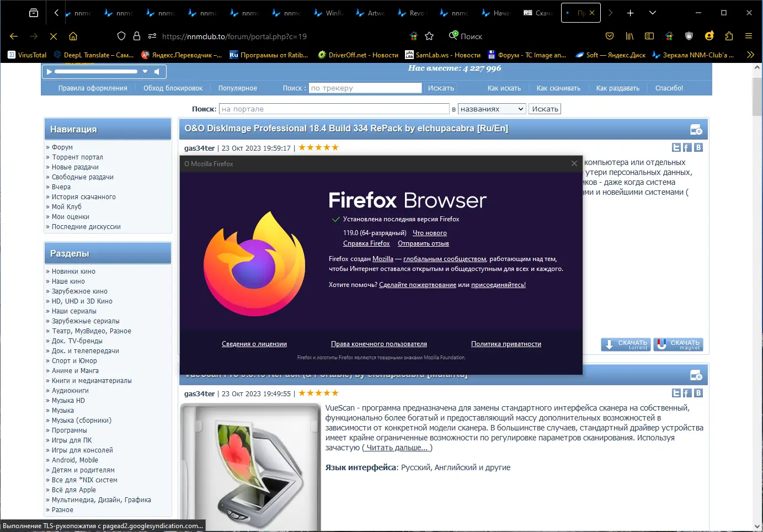
Task: Bookmark this page with the star
Action: [429, 36]
